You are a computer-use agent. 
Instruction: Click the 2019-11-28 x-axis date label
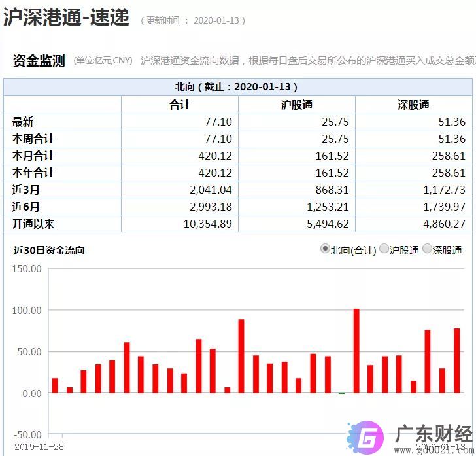tap(39, 447)
